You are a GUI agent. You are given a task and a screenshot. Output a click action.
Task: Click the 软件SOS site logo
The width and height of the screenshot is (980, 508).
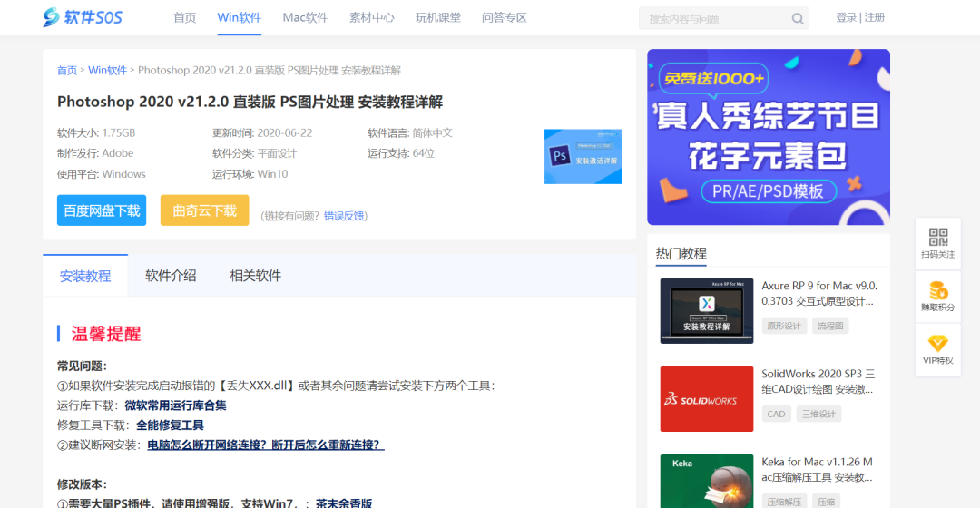click(83, 17)
